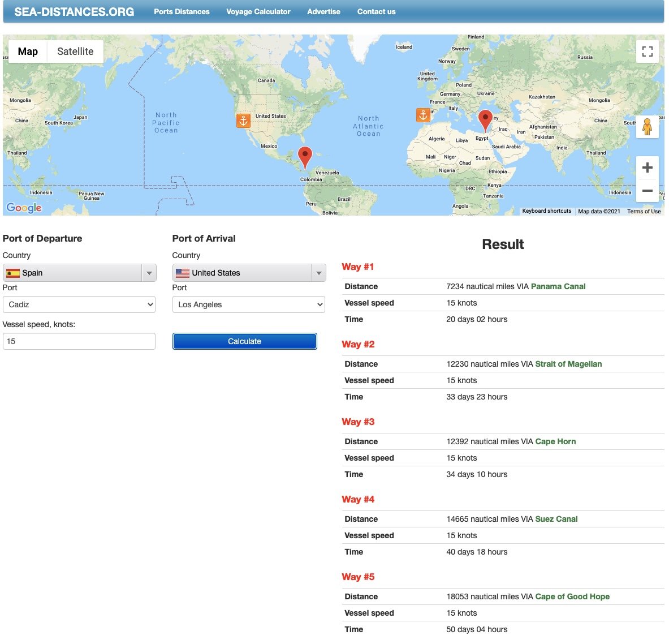This screenshot has height=644, width=669.
Task: Zoom out on the map
Action: click(x=648, y=191)
